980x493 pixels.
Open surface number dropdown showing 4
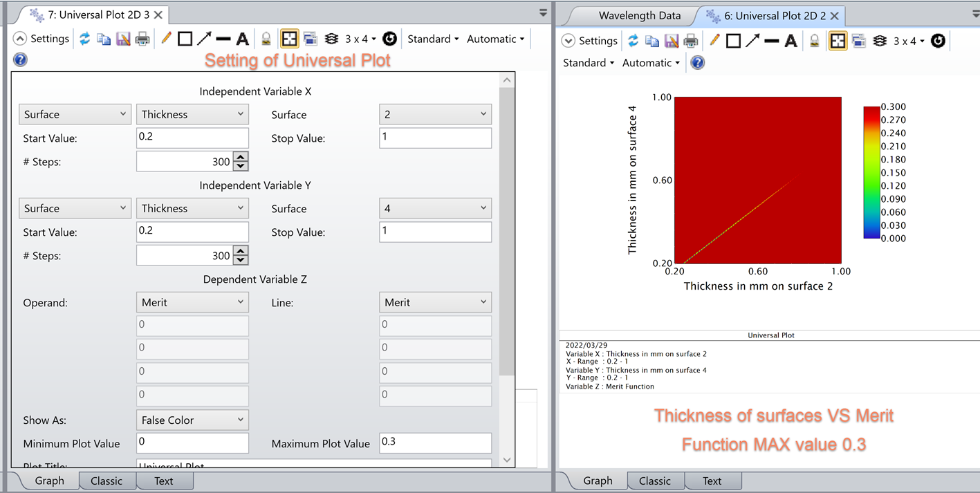[x=436, y=208]
